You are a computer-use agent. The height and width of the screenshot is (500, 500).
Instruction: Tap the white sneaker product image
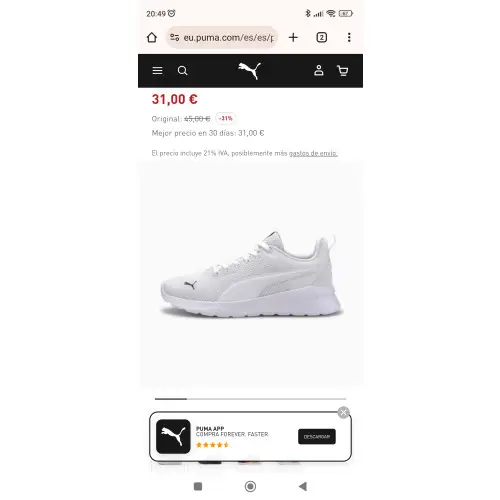click(x=251, y=275)
